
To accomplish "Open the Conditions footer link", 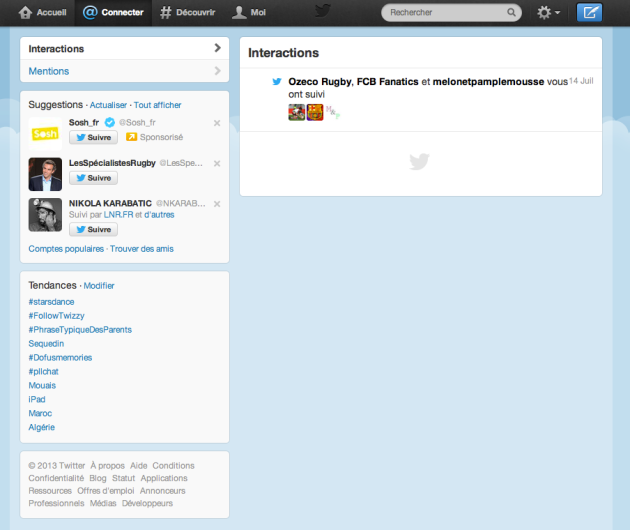I will [x=174, y=465].
